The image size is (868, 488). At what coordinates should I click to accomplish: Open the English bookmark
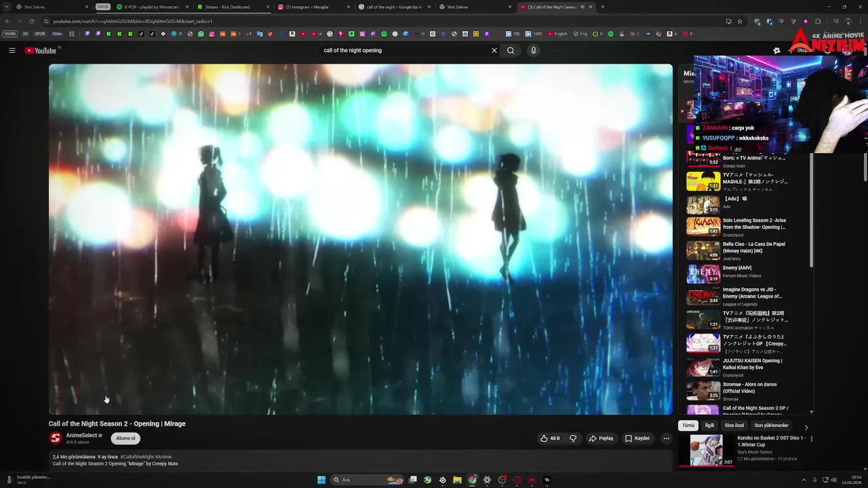pyautogui.click(x=557, y=33)
